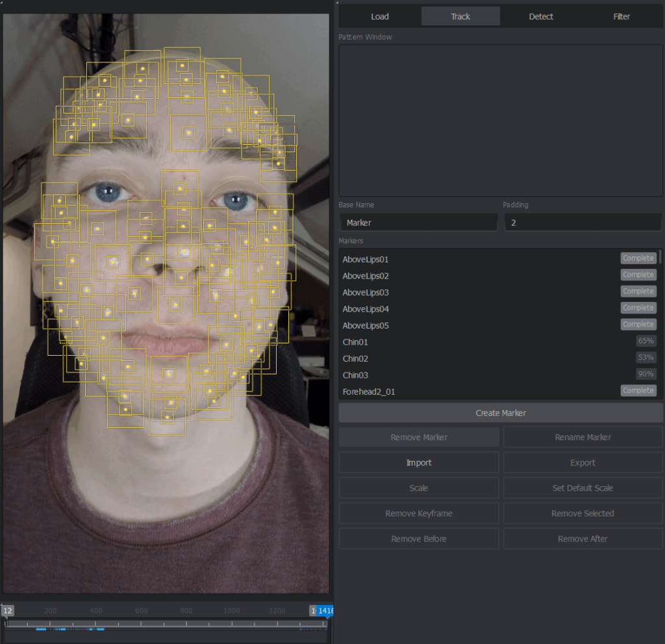
Task: Click the Scale button
Action: click(419, 488)
